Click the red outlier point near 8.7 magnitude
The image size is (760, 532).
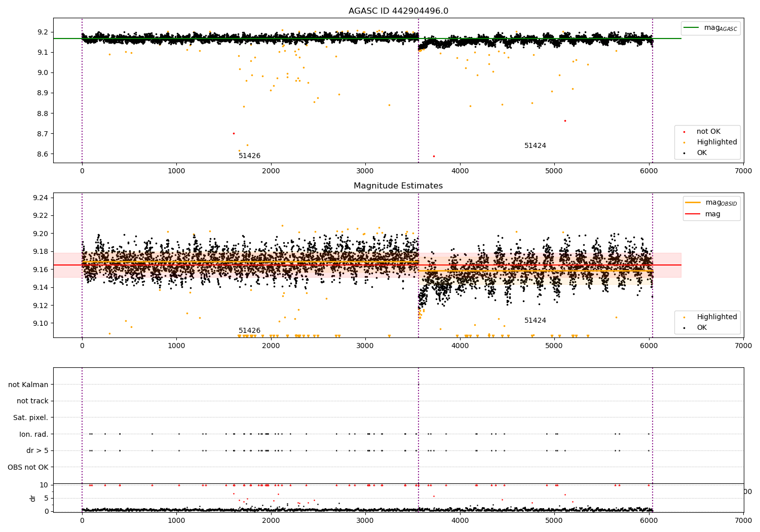pos(234,133)
